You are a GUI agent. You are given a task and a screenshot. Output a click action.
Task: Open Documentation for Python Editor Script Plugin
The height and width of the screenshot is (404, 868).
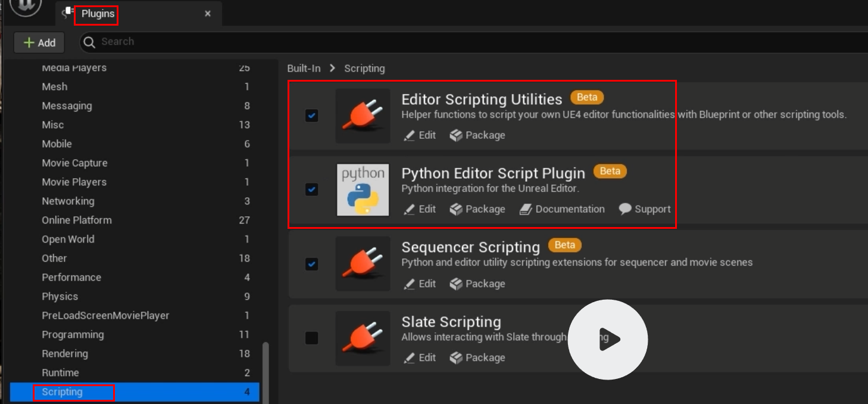click(x=562, y=209)
